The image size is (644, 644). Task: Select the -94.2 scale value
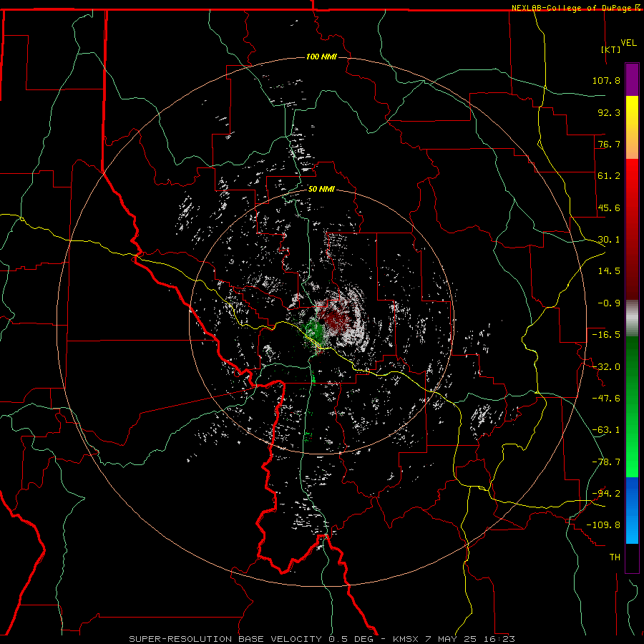coord(606,494)
